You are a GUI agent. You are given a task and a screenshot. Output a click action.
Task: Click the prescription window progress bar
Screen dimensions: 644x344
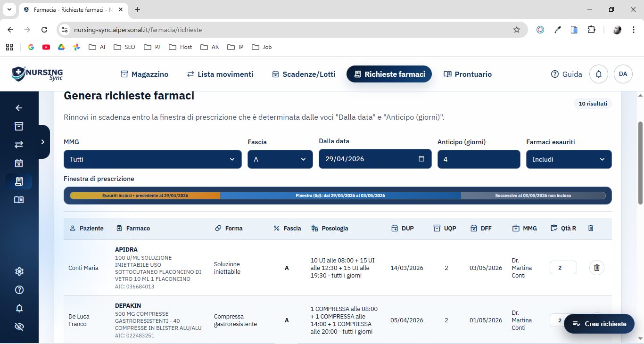[x=338, y=196]
